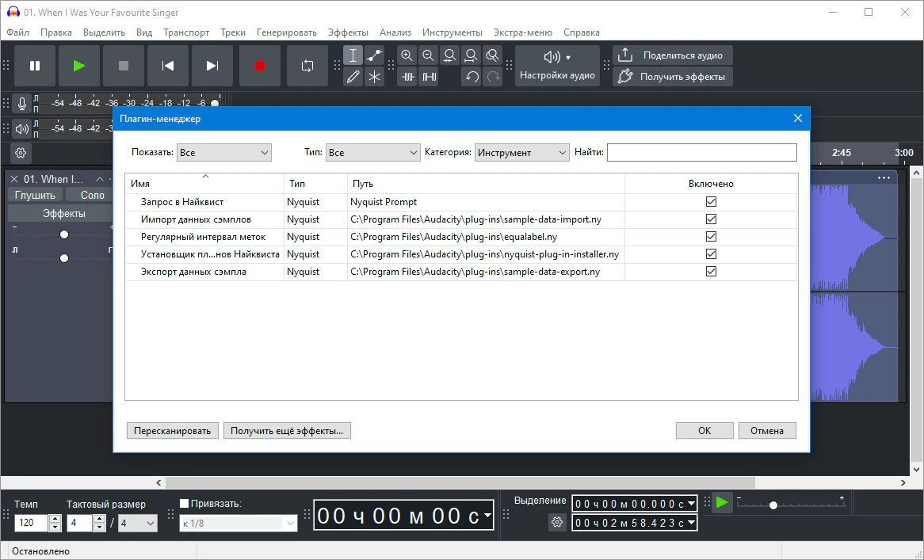Open the Эффекты menu

coord(348,32)
